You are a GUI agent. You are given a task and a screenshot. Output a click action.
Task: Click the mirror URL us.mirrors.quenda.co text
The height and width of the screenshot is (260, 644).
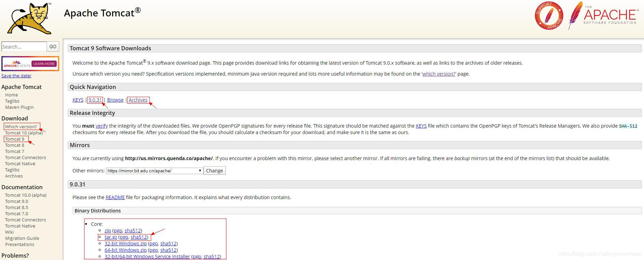(x=169, y=158)
